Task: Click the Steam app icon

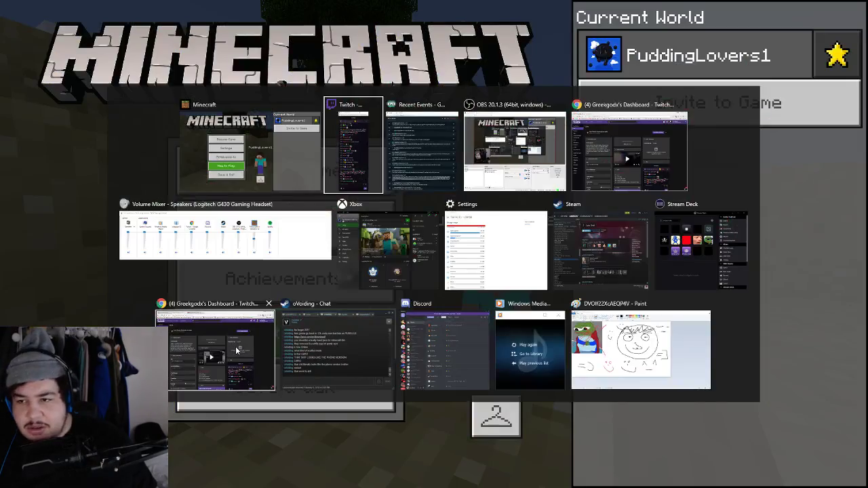Action: click(x=558, y=204)
